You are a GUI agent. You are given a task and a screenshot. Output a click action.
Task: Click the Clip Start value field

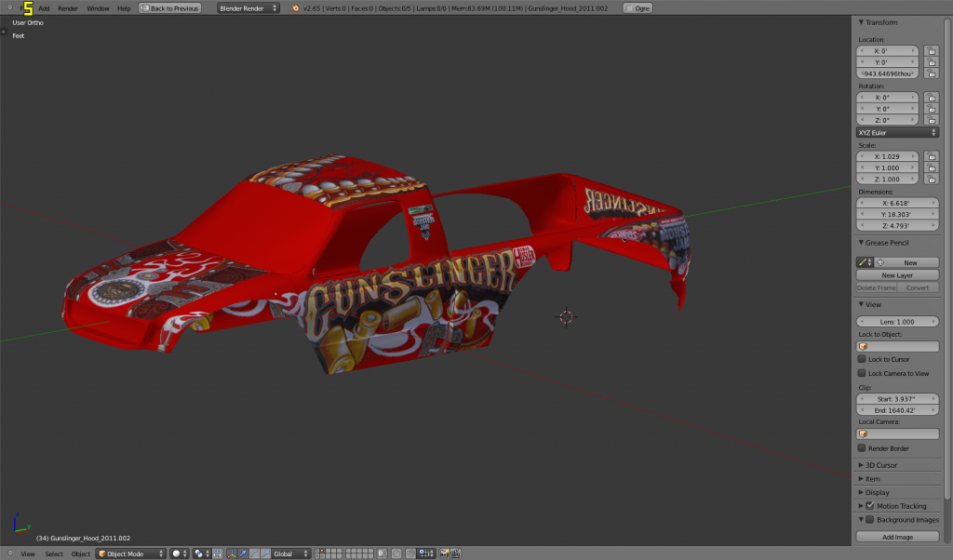[897, 399]
